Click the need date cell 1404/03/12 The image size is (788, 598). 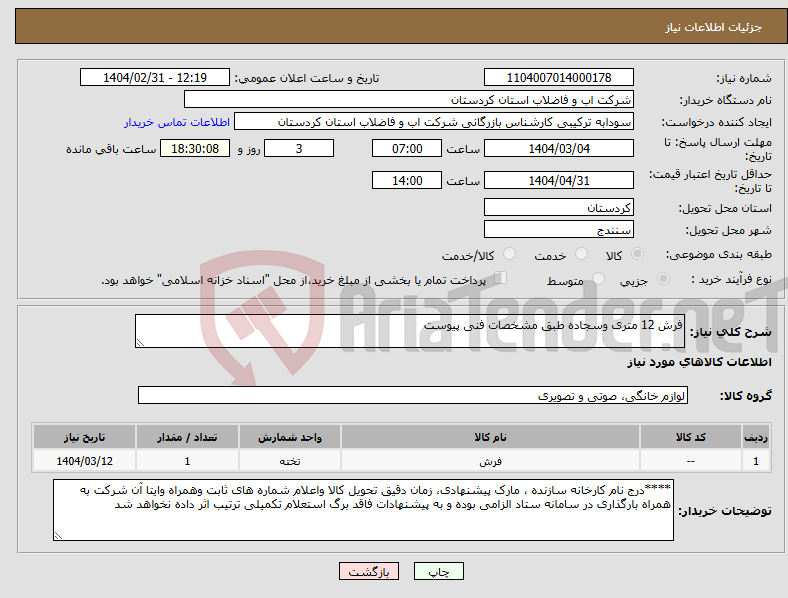pos(84,461)
